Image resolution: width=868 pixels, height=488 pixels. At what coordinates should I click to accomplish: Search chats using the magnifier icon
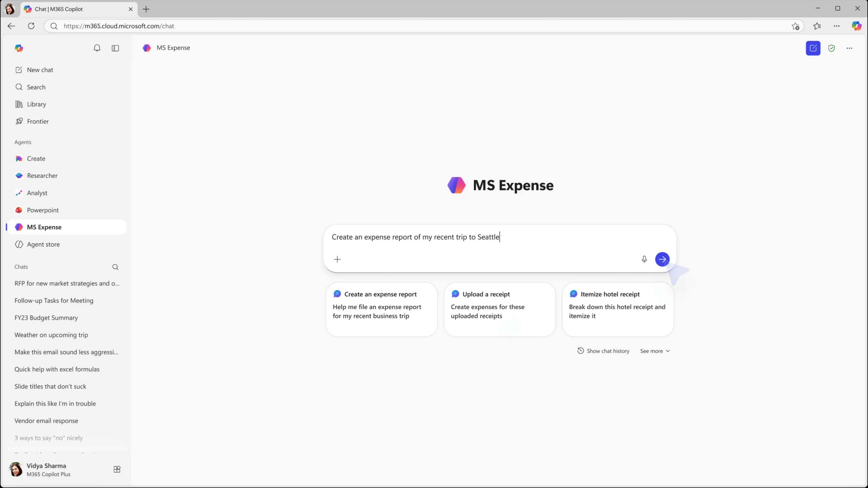click(115, 267)
